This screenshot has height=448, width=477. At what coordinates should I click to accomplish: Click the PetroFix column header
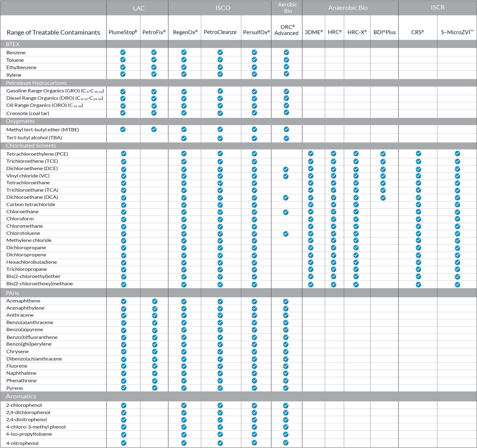coord(154,32)
